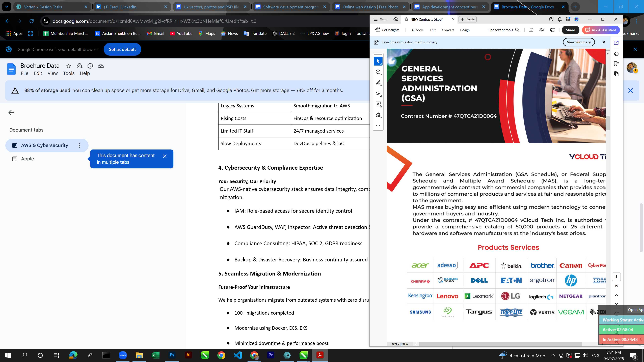
Task: Check cloud save status icon
Action: coord(101,66)
